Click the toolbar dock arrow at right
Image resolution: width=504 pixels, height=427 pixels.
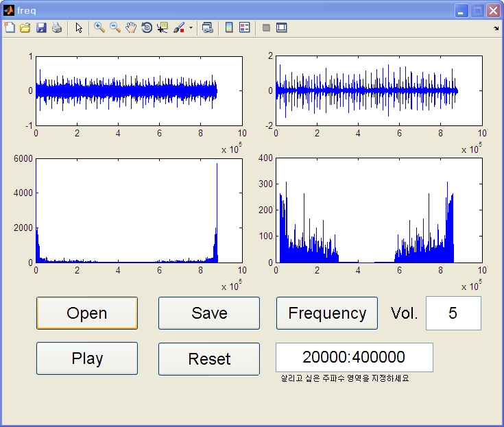tap(496, 28)
